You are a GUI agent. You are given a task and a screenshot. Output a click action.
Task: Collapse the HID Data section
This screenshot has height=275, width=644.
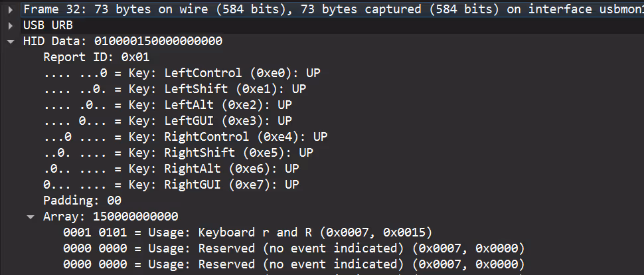pos(11,41)
